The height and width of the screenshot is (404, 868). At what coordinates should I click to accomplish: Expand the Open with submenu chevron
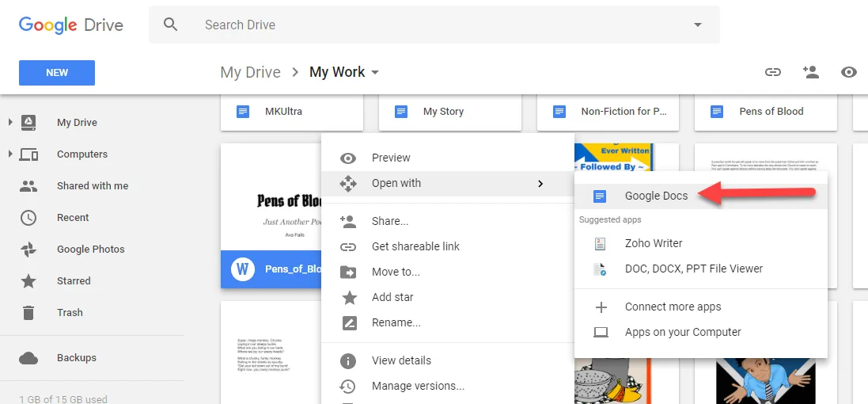click(540, 184)
